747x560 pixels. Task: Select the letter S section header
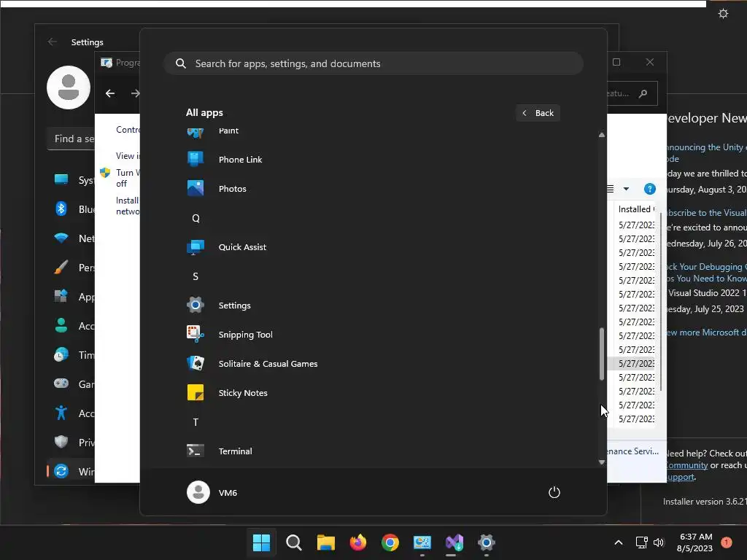[x=196, y=276]
